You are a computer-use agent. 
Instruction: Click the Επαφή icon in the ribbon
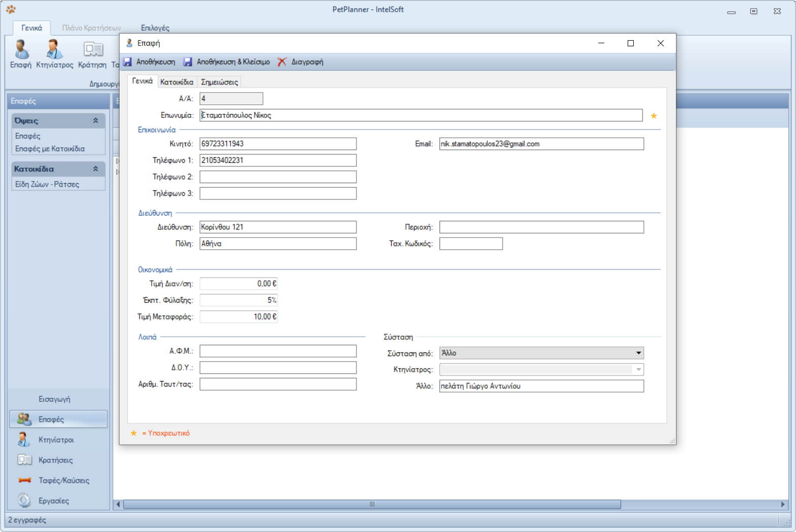click(x=20, y=50)
